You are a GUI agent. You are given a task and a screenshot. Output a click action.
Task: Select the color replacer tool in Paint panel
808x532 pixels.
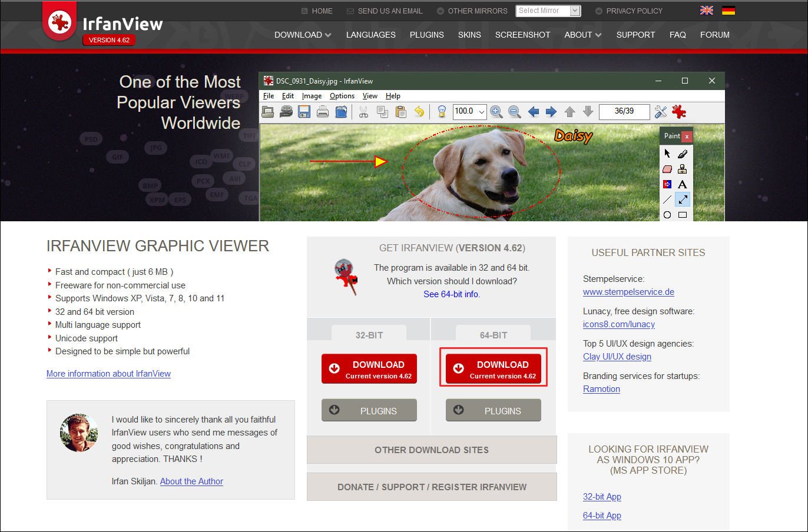pyautogui.click(x=667, y=184)
